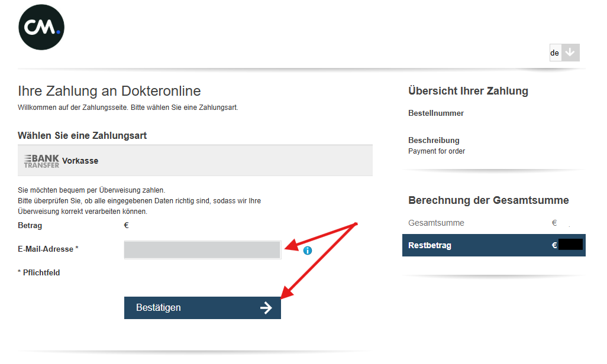Click the 'Gesamtsumme' row label
Image resolution: width=607 pixels, height=364 pixels.
[436, 223]
